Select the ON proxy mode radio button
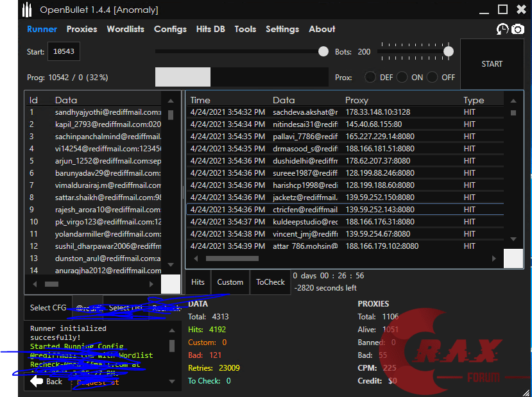This screenshot has height=397, width=532. point(402,77)
